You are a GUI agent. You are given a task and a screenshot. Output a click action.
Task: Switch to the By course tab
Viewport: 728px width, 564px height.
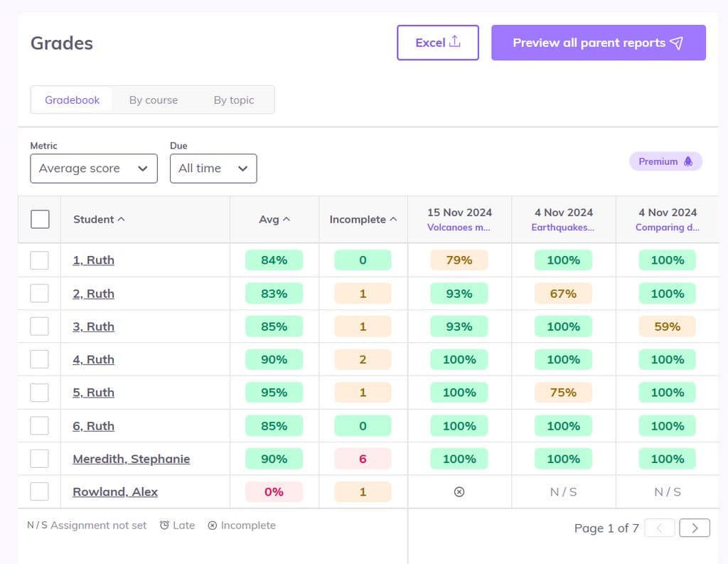click(x=153, y=100)
